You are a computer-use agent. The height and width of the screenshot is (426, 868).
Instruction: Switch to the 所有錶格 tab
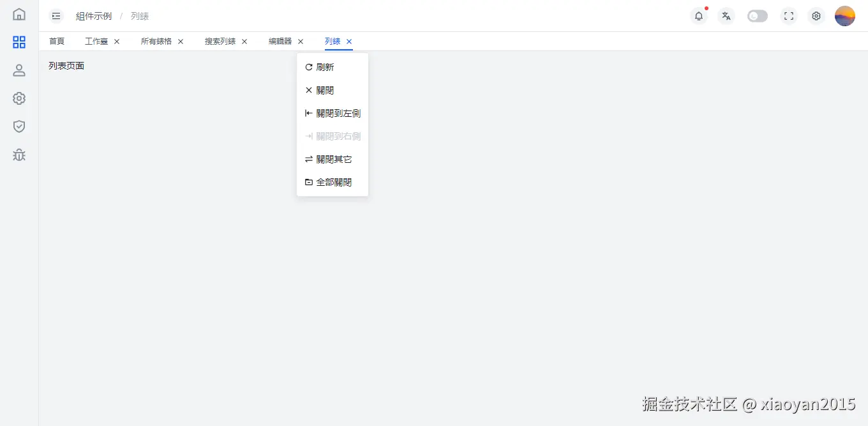point(156,42)
